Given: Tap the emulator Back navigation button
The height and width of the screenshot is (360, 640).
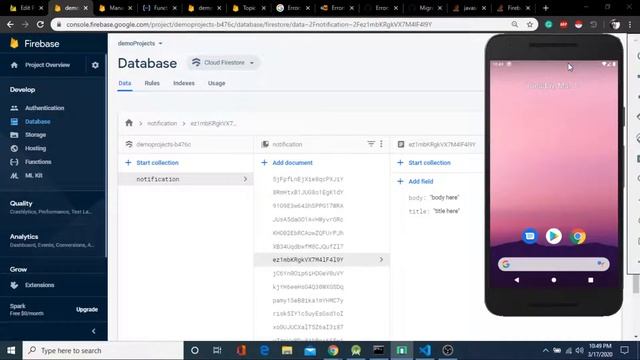Looking at the screenshot, I should (x=517, y=280).
